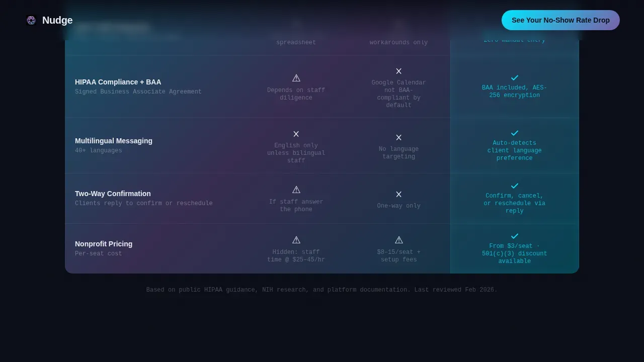Image resolution: width=644 pixels, height=362 pixels.
Task: Select Depends on staff diligence cell text
Action: point(296,94)
